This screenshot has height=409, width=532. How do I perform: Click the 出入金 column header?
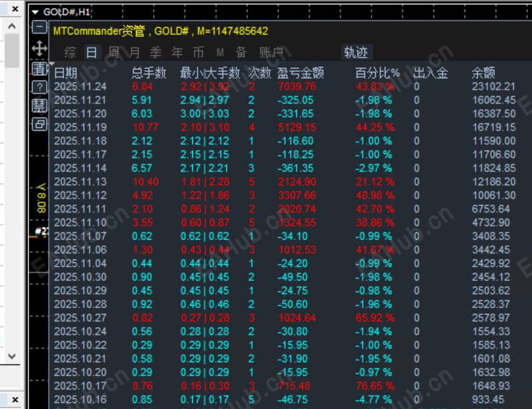430,73
